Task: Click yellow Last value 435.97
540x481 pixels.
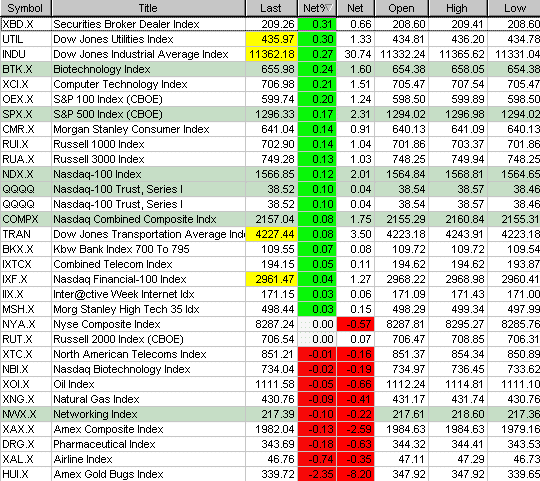Action: click(x=271, y=39)
